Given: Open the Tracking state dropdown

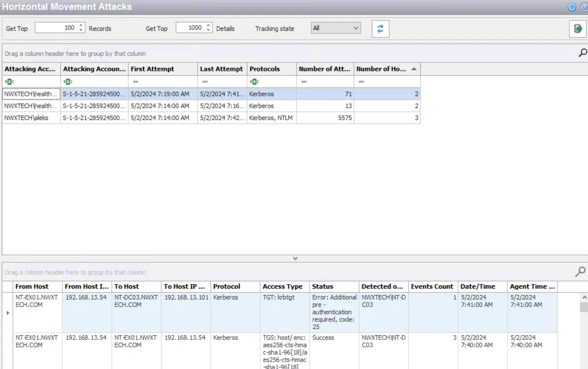Looking at the screenshot, I should tap(336, 28).
